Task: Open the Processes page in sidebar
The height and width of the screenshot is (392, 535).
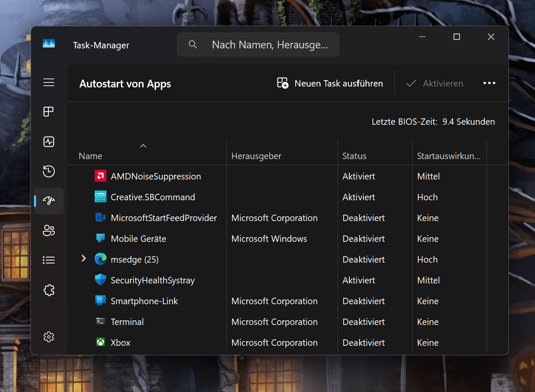Action: [49, 112]
